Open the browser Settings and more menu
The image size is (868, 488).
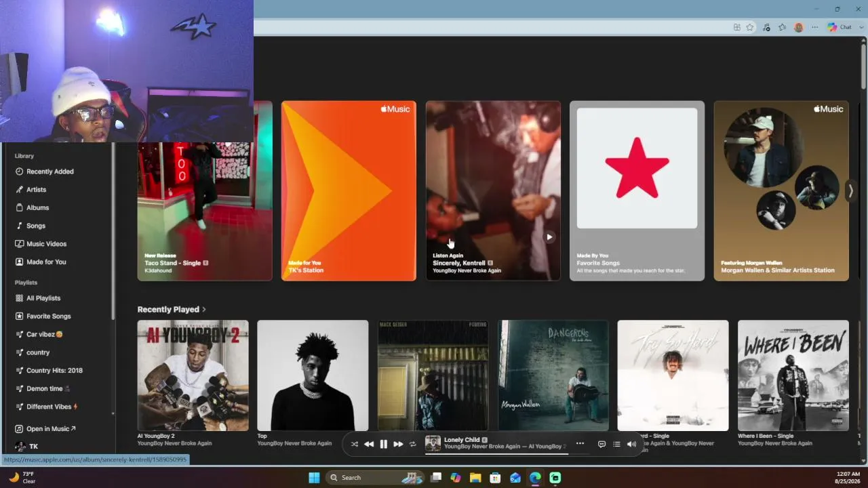[x=815, y=27]
